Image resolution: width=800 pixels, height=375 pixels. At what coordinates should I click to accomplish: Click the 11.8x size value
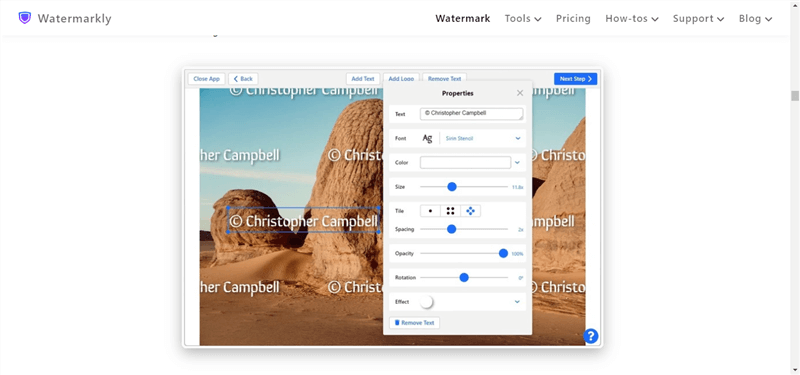click(518, 187)
